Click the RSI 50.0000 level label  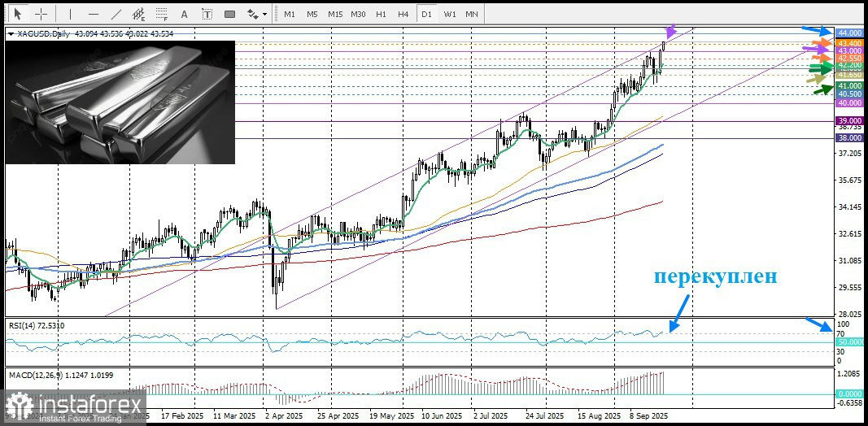click(x=849, y=342)
